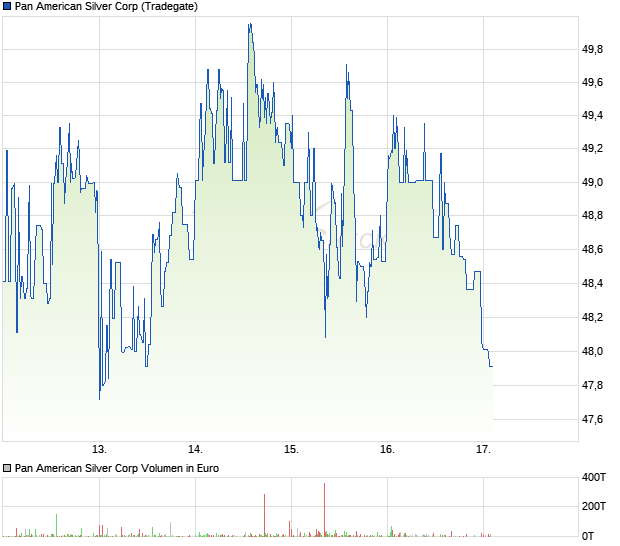620x546 pixels.
Task: Click the 400T volume axis label
Action: 594,477
